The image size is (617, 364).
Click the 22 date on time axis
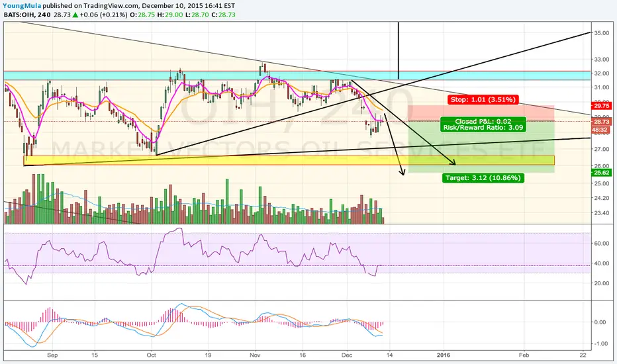pos(583,355)
